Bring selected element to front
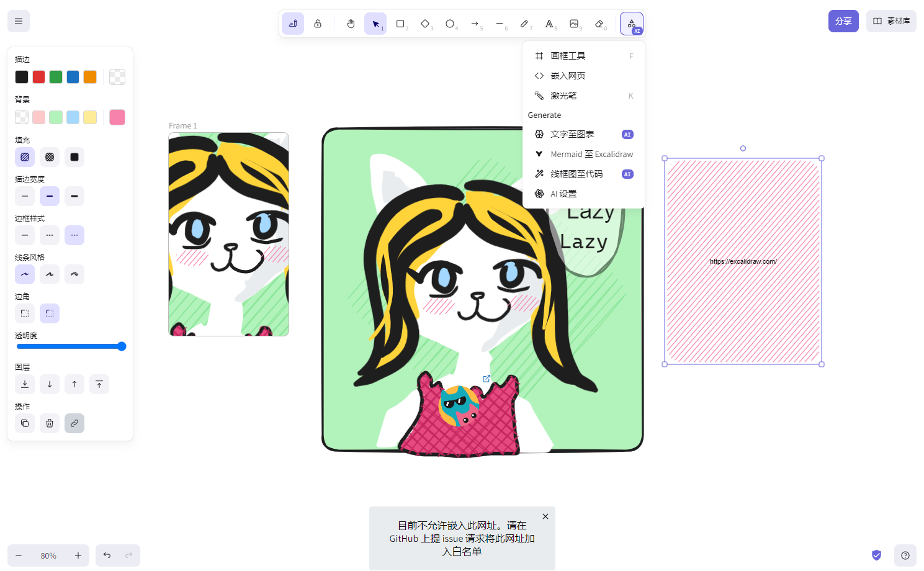 click(99, 384)
